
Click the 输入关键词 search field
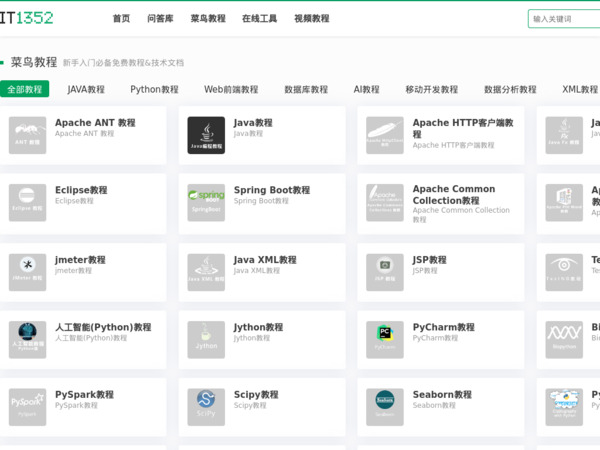[564, 19]
